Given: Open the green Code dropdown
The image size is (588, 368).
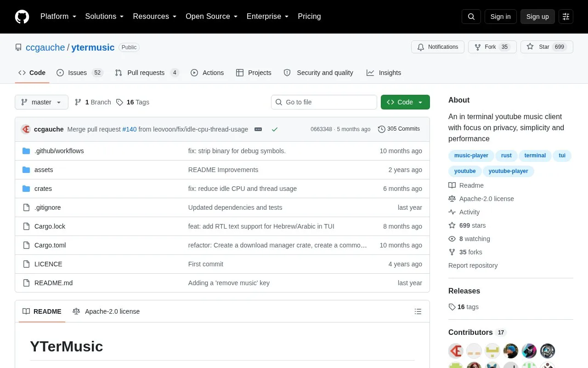Looking at the screenshot, I should click(x=405, y=102).
